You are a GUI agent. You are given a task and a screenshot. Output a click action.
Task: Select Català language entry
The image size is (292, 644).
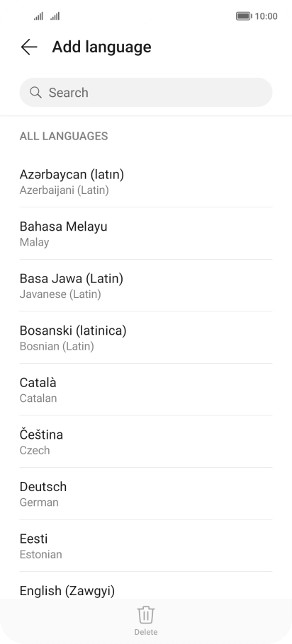(145, 389)
